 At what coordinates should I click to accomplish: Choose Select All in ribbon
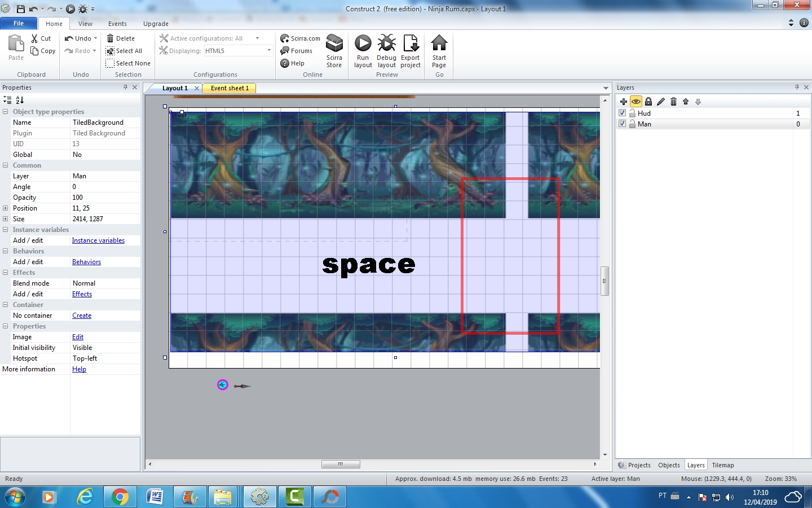pyautogui.click(x=124, y=51)
